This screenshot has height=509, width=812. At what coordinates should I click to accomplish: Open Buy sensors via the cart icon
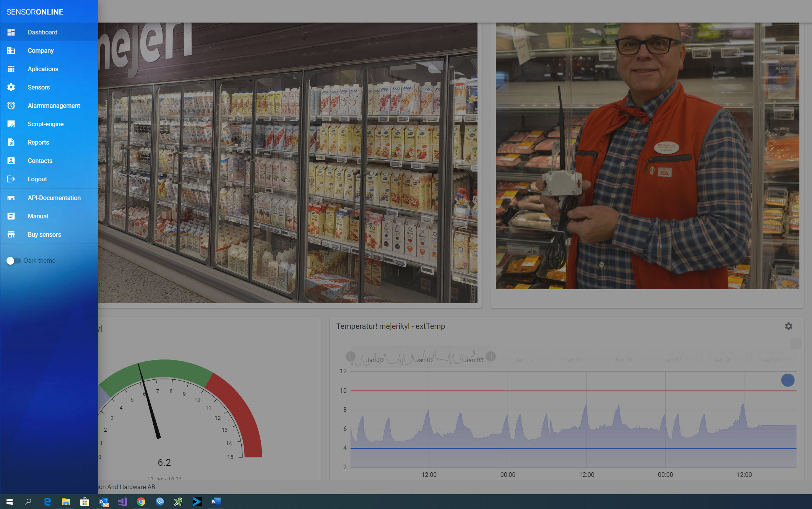[11, 234]
